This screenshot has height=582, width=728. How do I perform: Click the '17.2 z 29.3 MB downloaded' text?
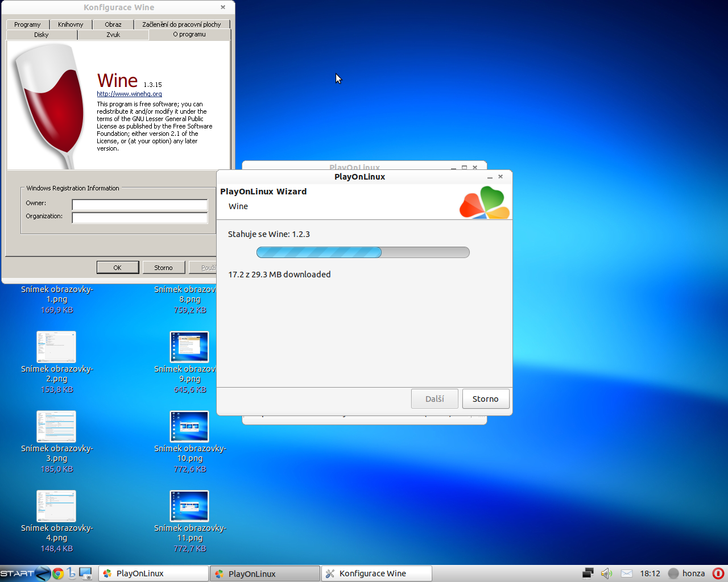[279, 275]
